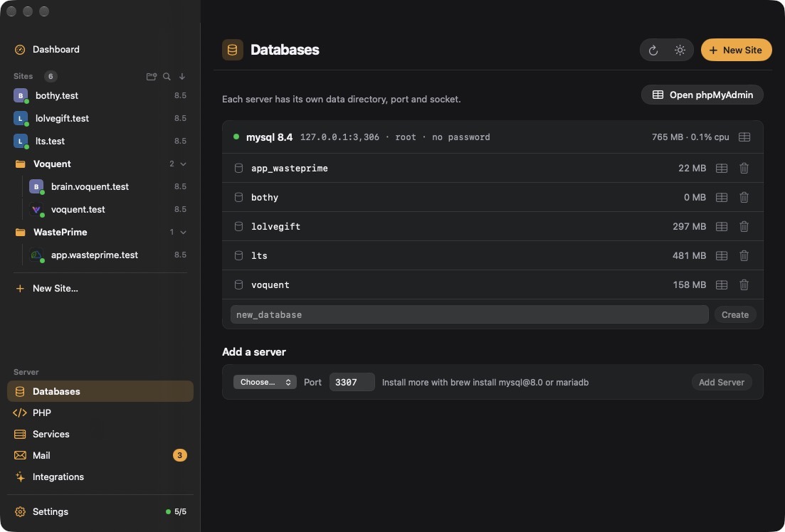Open tables icon for app_wasteprime database
Viewport: 785px width, 532px height.
click(722, 168)
